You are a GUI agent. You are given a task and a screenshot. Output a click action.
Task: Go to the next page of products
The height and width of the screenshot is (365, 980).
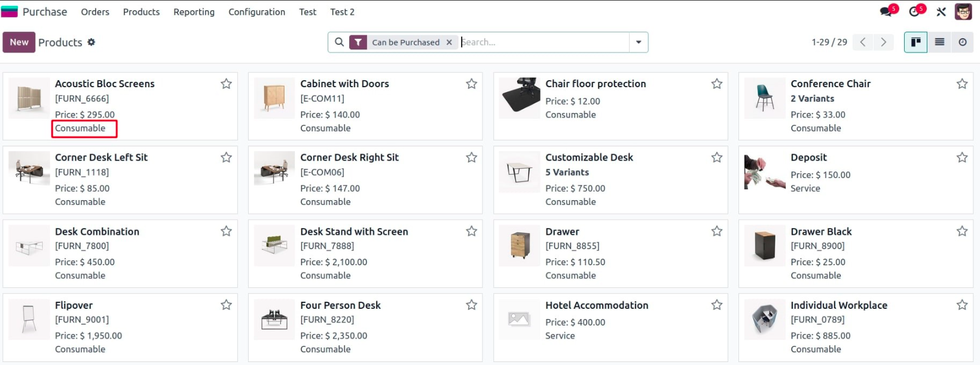point(884,42)
